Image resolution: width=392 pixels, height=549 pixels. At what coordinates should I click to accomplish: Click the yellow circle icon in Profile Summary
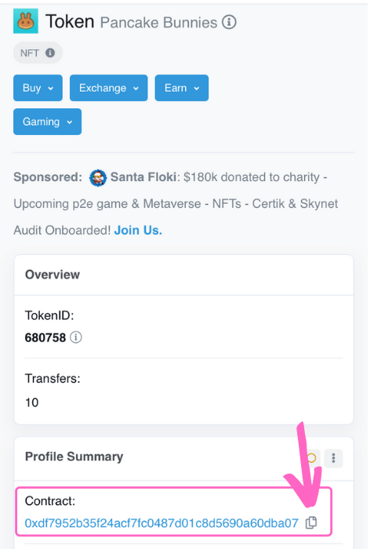click(311, 458)
